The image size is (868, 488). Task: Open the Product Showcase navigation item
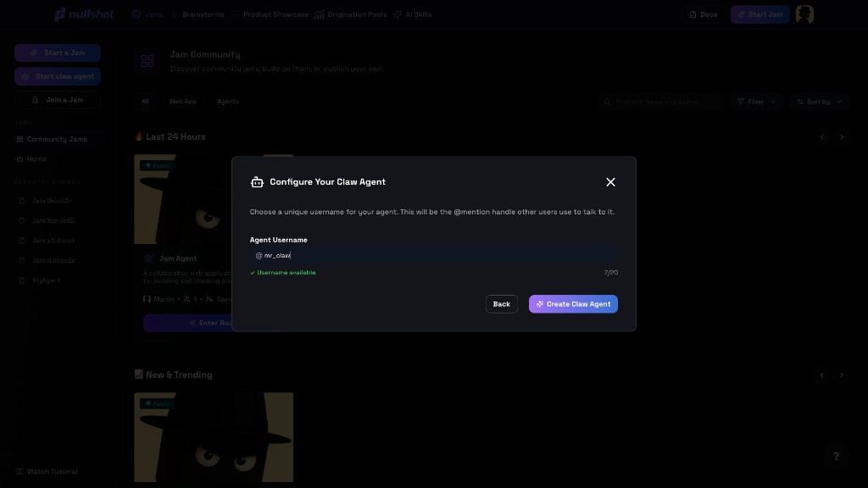point(270,14)
